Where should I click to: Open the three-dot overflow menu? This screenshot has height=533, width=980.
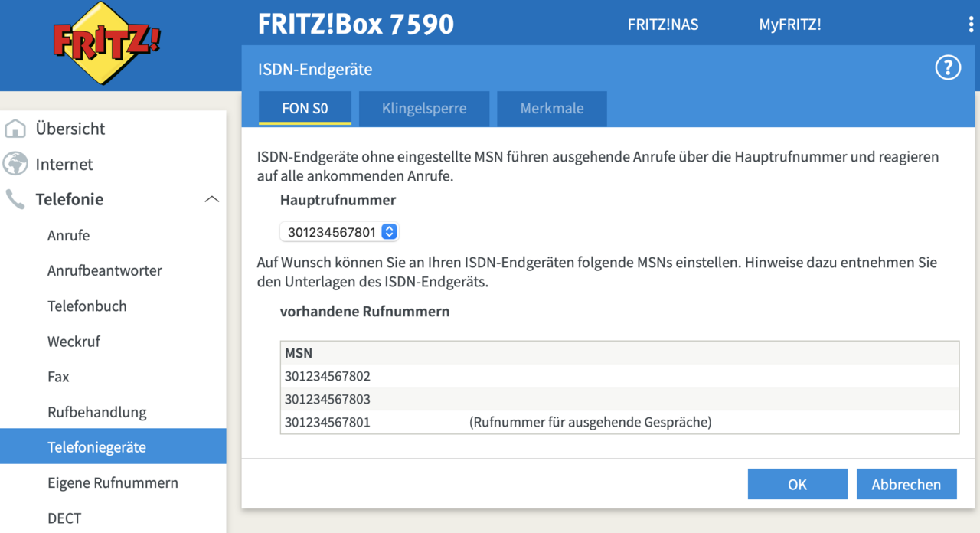tap(971, 23)
